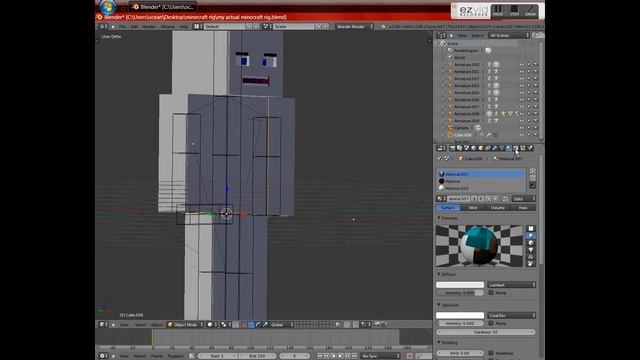This screenshot has height=360, width=640.
Task: Open the Modifiers wrench tab
Action: pyautogui.click(x=495, y=148)
